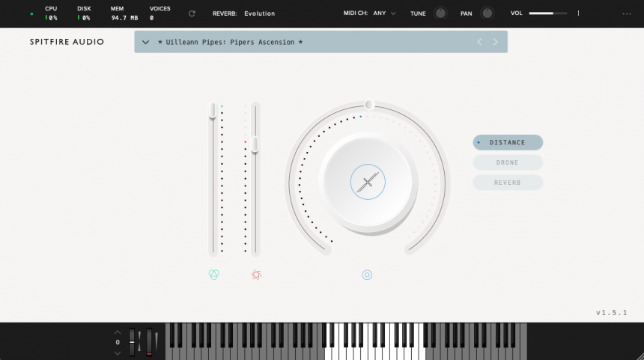Click the DISK usage readout
This screenshot has height=360, width=644.
[84, 13]
